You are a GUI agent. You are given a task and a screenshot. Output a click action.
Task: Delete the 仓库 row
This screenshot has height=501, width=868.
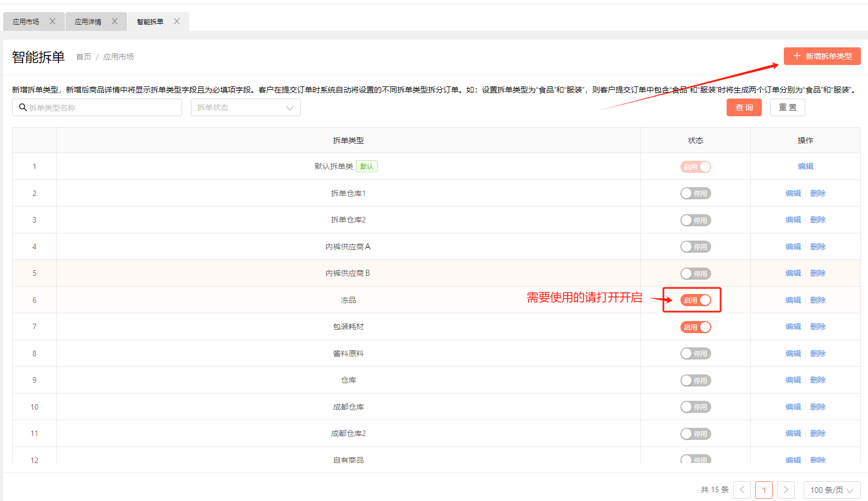coord(818,380)
